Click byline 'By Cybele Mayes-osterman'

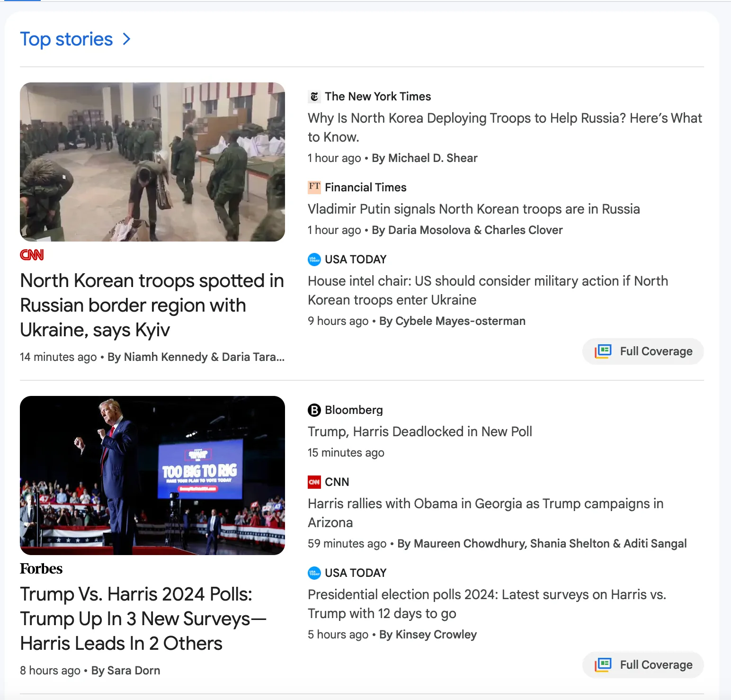pyautogui.click(x=452, y=321)
